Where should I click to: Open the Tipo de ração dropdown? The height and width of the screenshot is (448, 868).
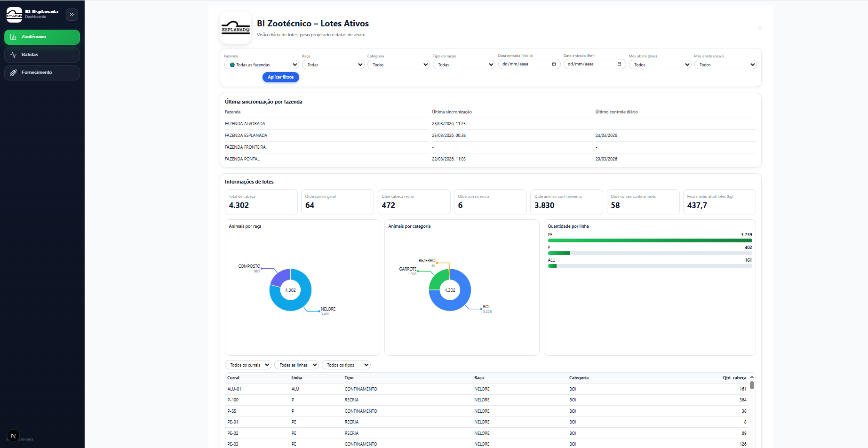(x=464, y=65)
